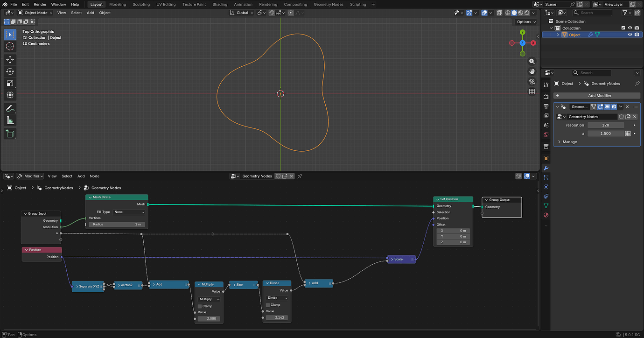Screen dimensions: 644x338
Task: Expand the Object tree item in outliner
Action: (558, 35)
